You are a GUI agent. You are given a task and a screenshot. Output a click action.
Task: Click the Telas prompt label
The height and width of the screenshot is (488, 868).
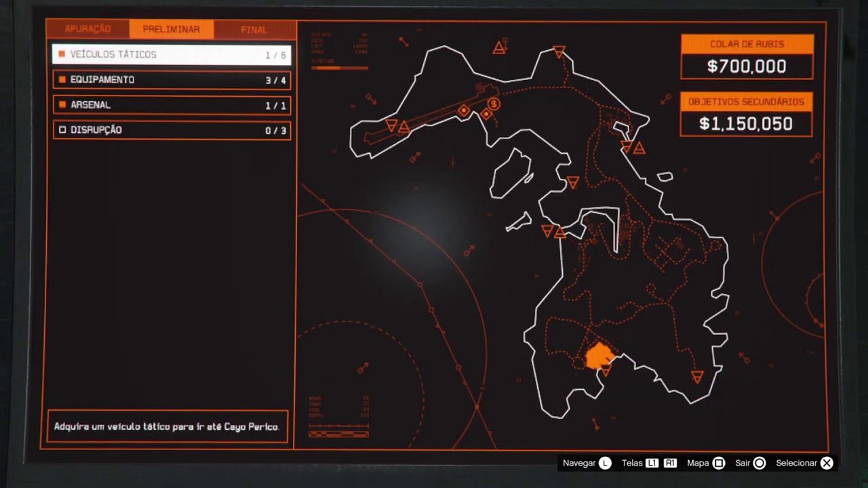632,463
